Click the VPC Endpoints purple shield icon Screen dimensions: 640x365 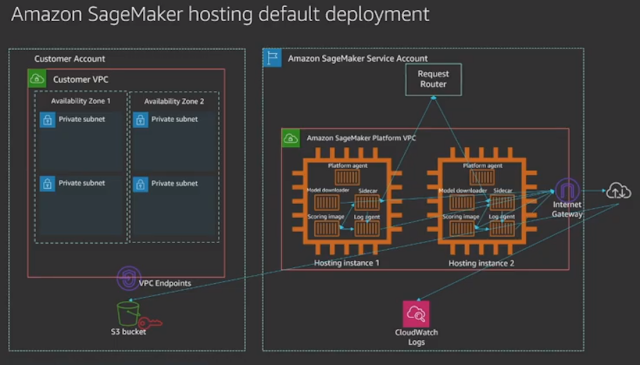[x=129, y=278]
